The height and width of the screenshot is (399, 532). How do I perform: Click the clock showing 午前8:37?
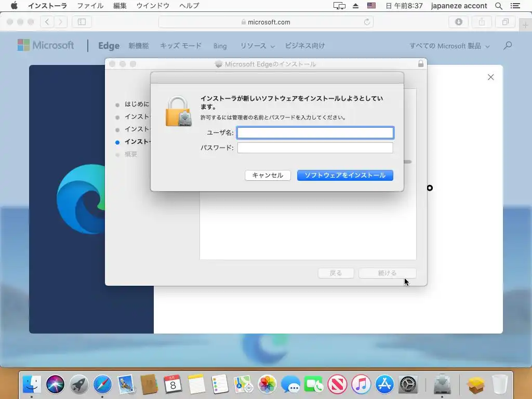point(404,6)
